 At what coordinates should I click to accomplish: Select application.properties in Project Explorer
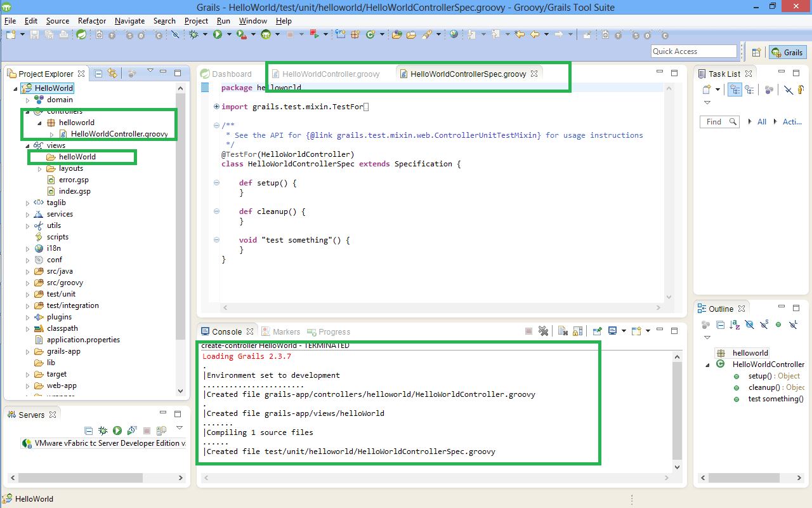pyautogui.click(x=83, y=340)
